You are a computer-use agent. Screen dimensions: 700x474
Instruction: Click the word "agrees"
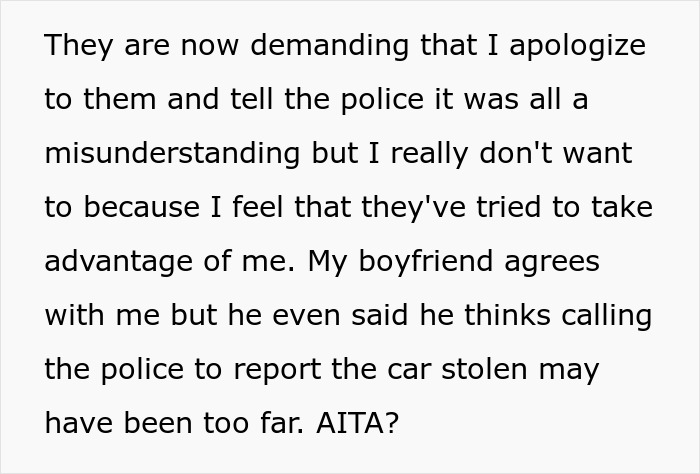[x=552, y=262]
